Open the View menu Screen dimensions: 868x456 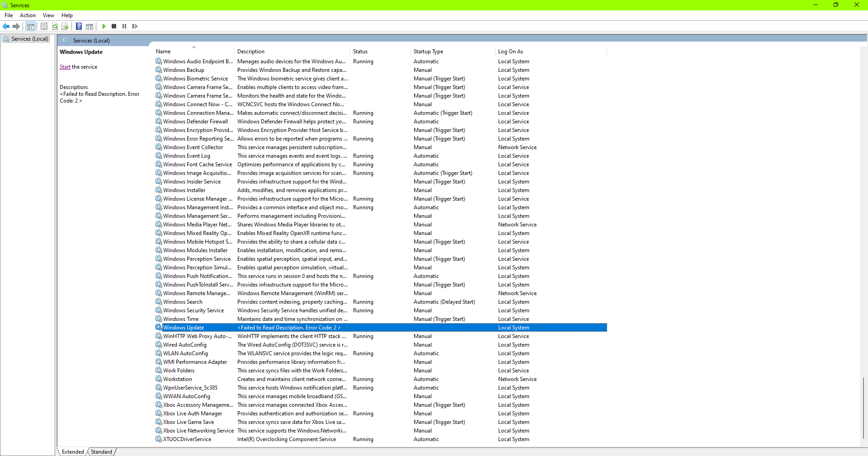point(48,15)
